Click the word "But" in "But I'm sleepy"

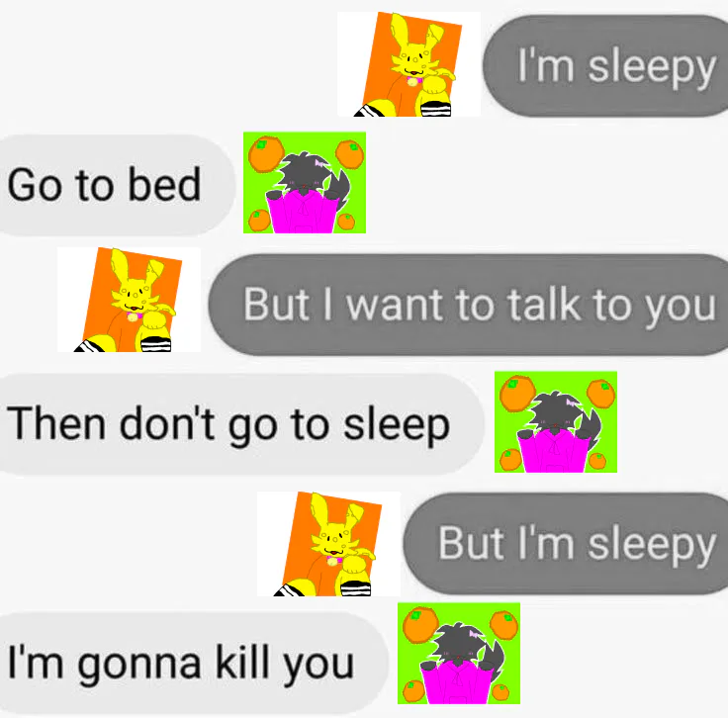coord(471,543)
